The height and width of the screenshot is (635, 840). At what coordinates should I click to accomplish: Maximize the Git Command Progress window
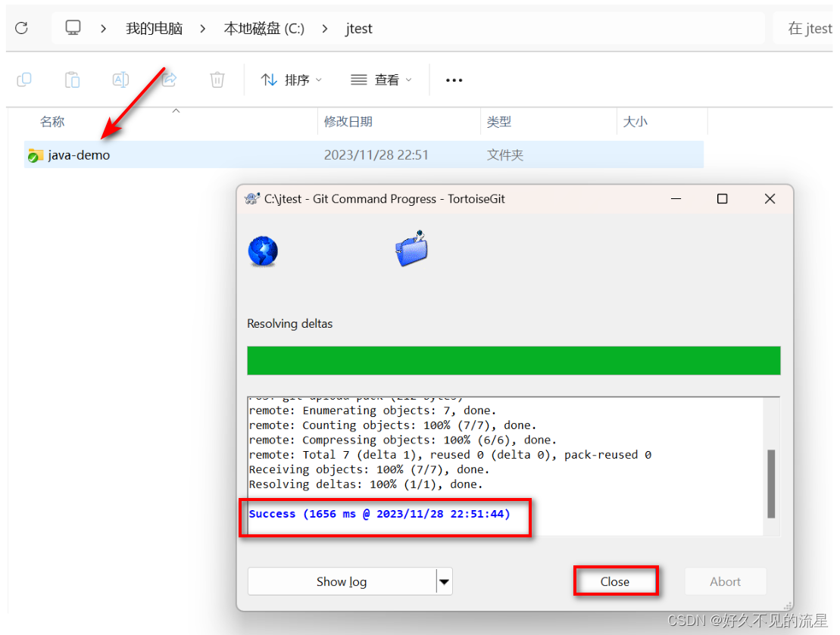click(722, 198)
